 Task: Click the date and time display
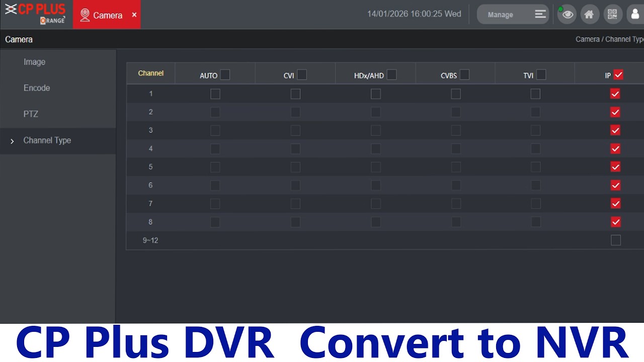pos(414,14)
